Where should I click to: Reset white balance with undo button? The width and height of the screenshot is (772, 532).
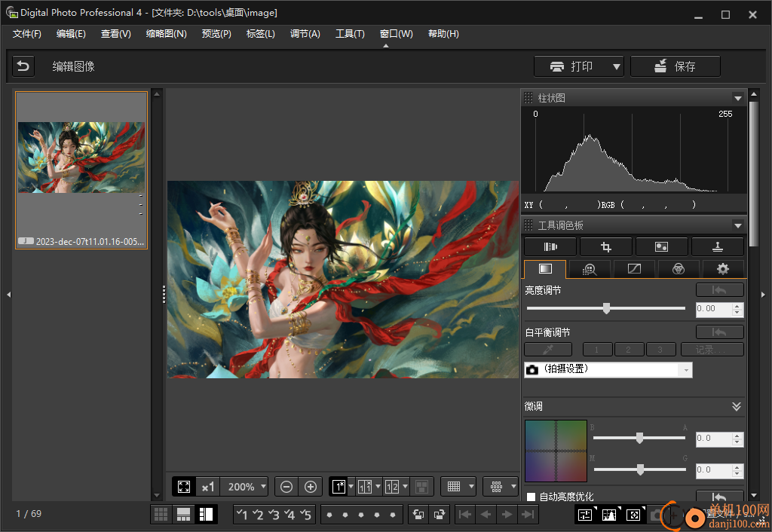(x=719, y=332)
